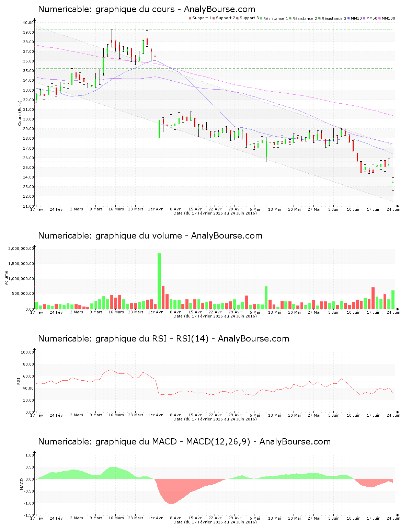This screenshot has width=412, height=532.
Task: Click the date range caption under price chart
Action: click(215, 213)
